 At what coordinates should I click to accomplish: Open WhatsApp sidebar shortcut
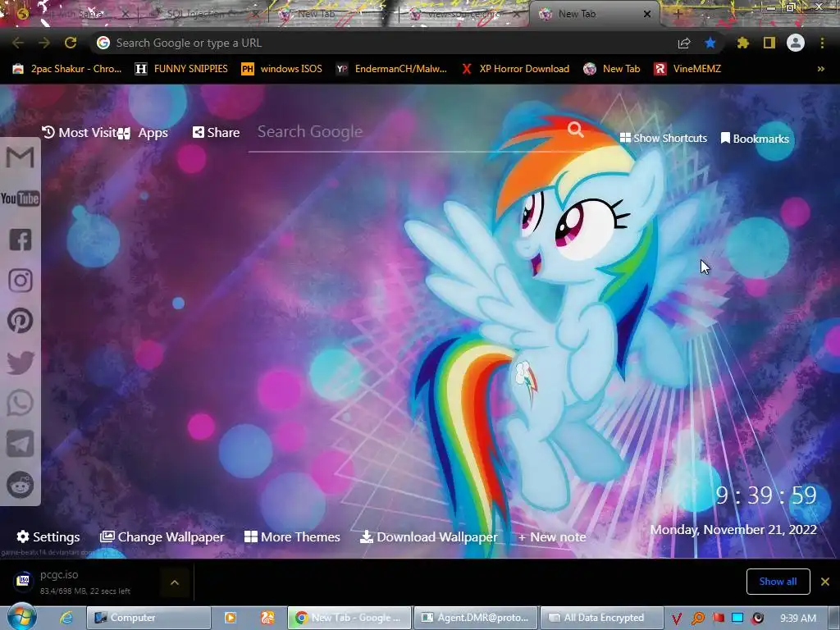click(21, 403)
